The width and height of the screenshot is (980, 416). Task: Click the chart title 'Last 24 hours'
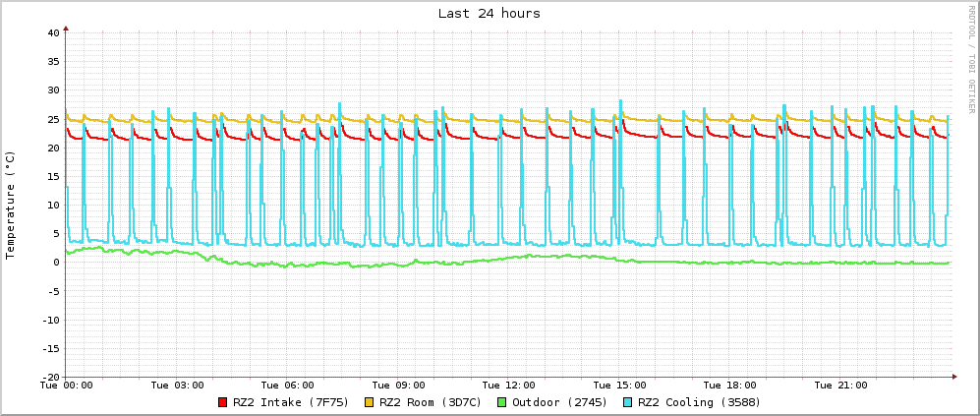490,13
